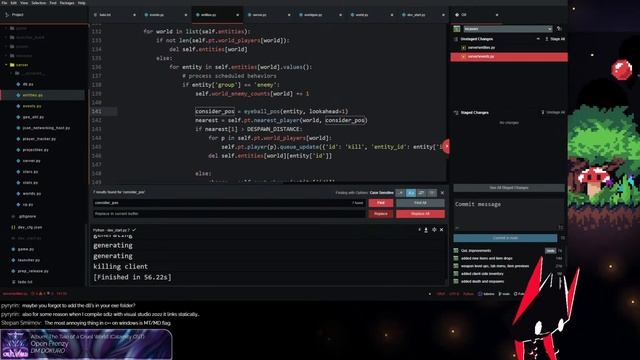This screenshot has width=640, height=360.
Task: Toggle Only In Selection search option
Action: (421, 193)
